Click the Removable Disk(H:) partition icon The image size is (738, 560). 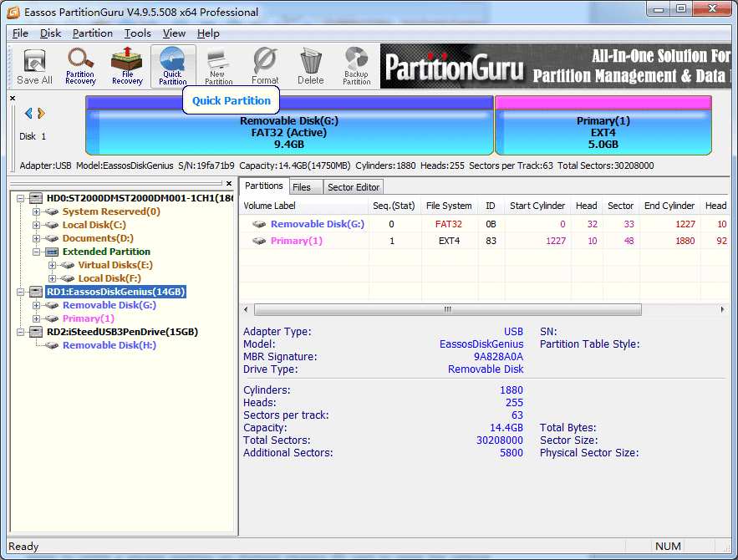coord(52,345)
